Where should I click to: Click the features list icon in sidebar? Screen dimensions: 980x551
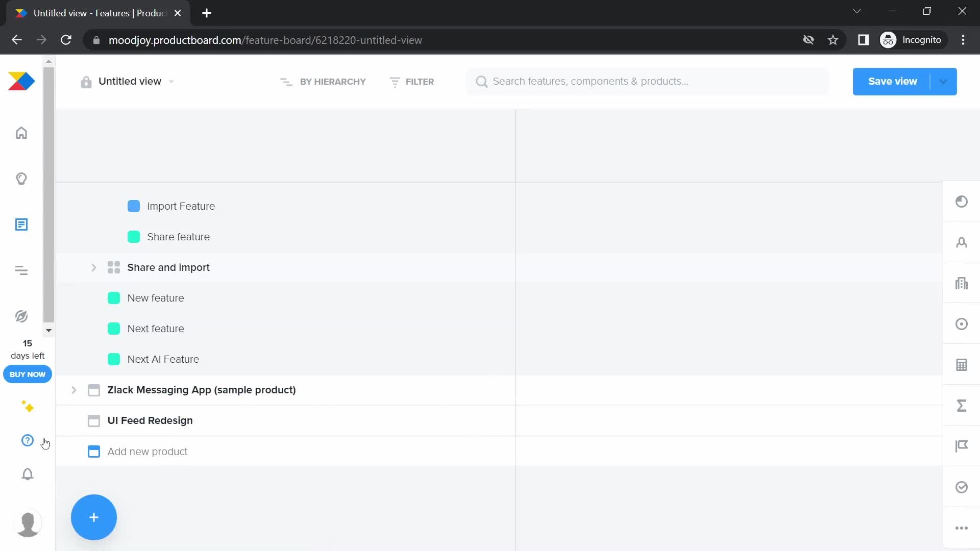[x=21, y=224]
